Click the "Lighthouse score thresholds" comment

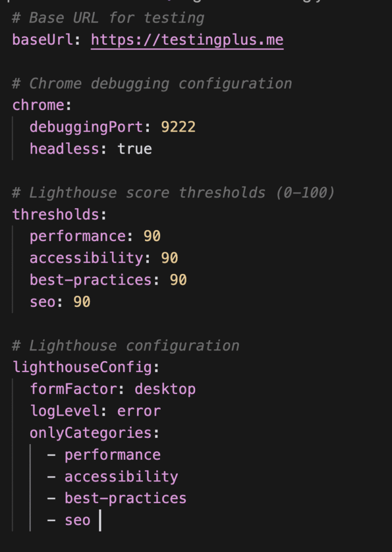tap(173, 192)
